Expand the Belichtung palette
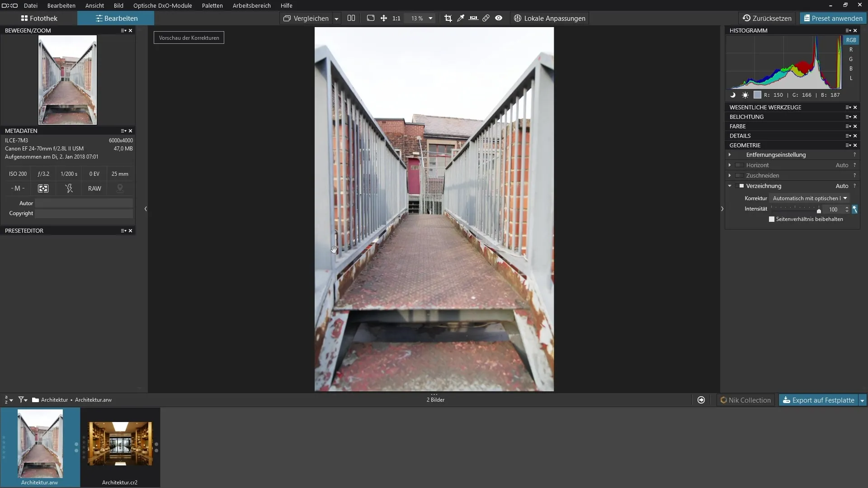Screen dimensions: 868x488 [746, 117]
